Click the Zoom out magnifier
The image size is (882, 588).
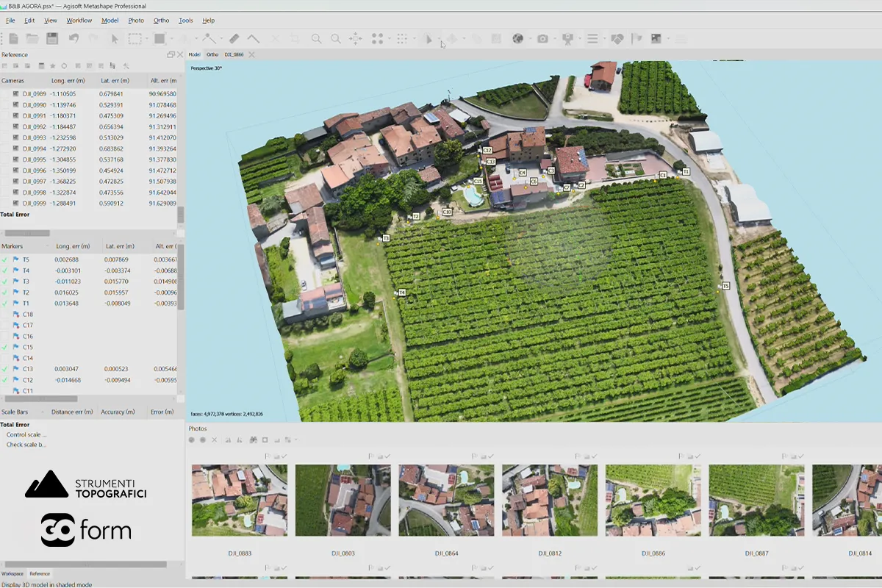pyautogui.click(x=336, y=38)
